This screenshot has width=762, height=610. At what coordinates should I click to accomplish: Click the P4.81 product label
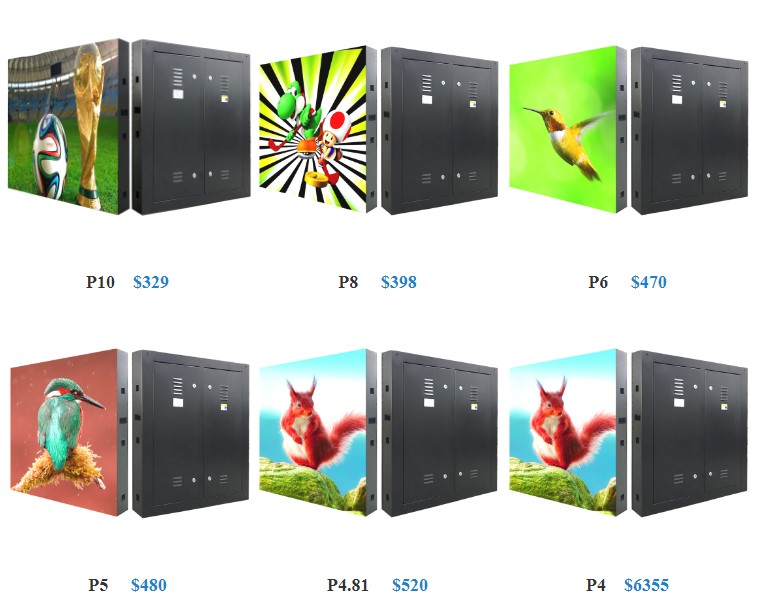coord(348,585)
